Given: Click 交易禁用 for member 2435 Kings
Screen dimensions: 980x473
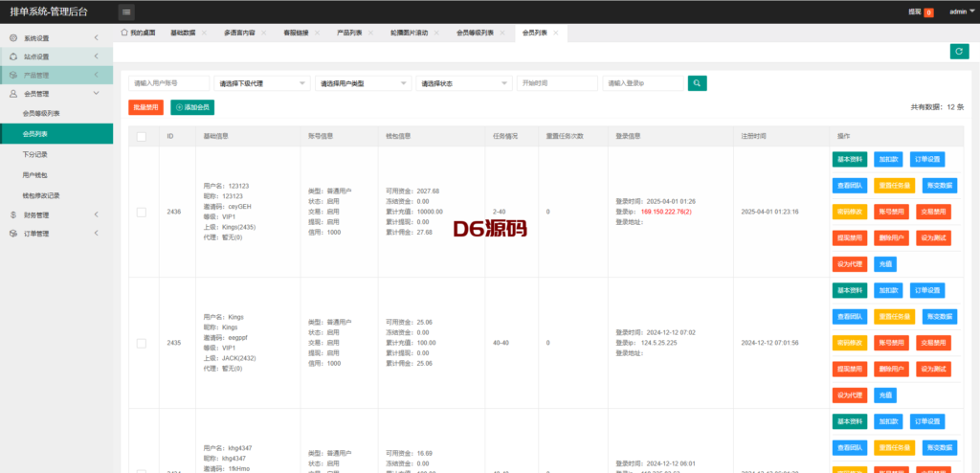Looking at the screenshot, I should [934, 343].
